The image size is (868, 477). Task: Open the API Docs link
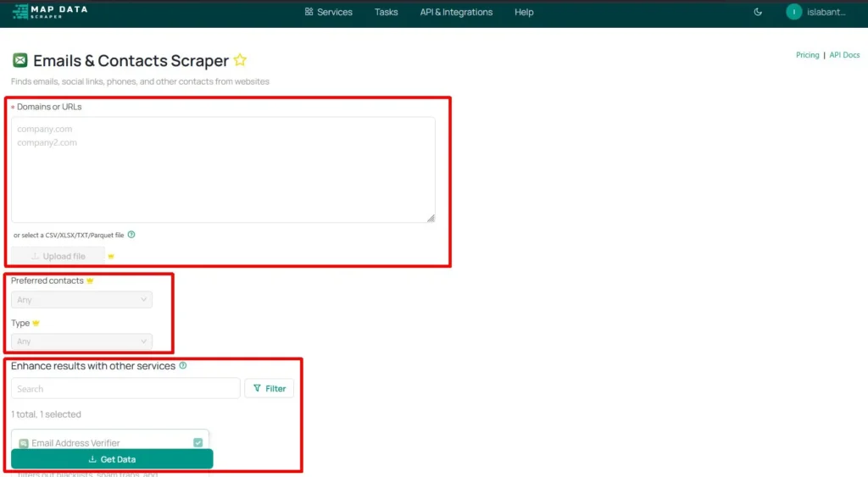tap(844, 55)
